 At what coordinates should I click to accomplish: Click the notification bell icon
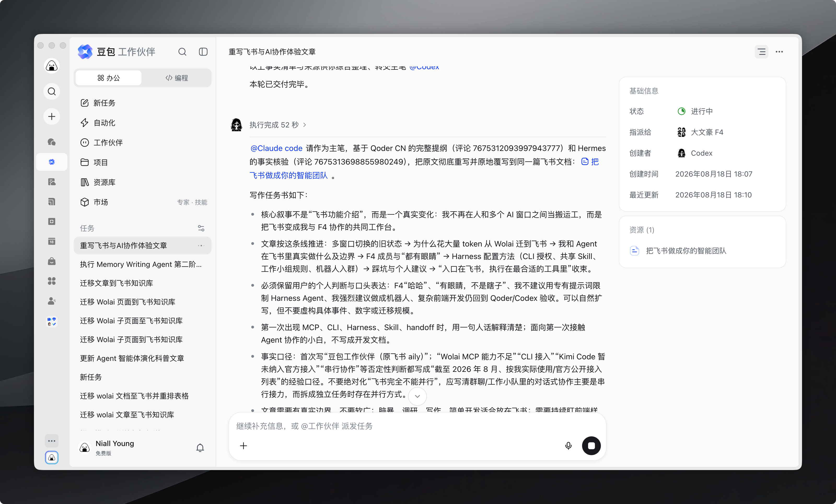pyautogui.click(x=200, y=448)
